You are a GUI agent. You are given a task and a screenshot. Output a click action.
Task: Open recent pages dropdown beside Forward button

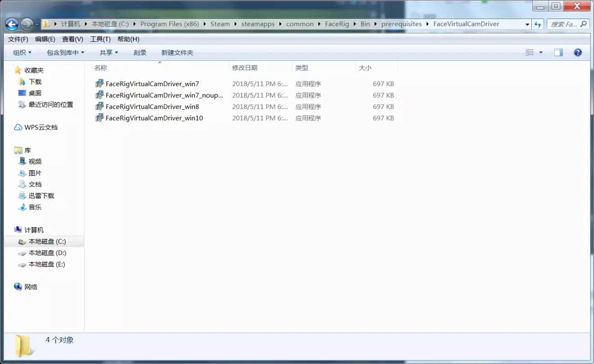(x=37, y=24)
